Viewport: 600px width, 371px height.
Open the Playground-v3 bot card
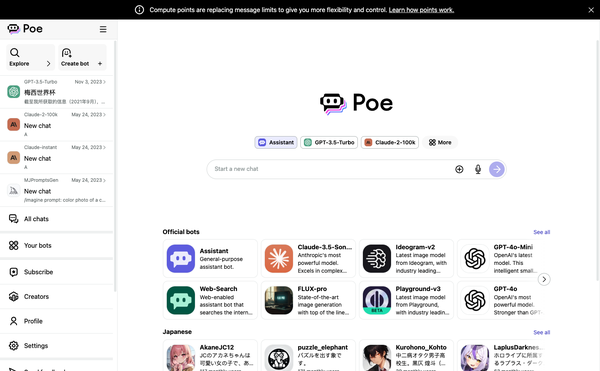click(406, 300)
